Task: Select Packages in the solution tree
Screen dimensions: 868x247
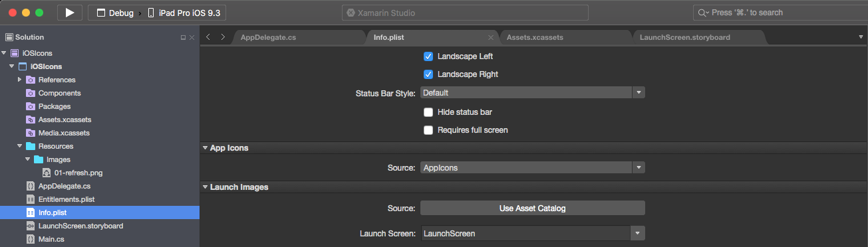Action: [x=55, y=106]
